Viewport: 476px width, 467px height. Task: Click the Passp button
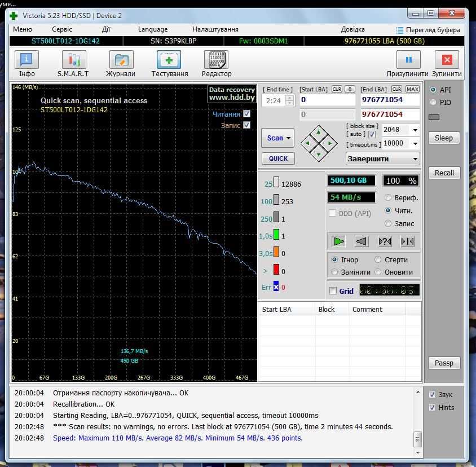[x=444, y=363]
